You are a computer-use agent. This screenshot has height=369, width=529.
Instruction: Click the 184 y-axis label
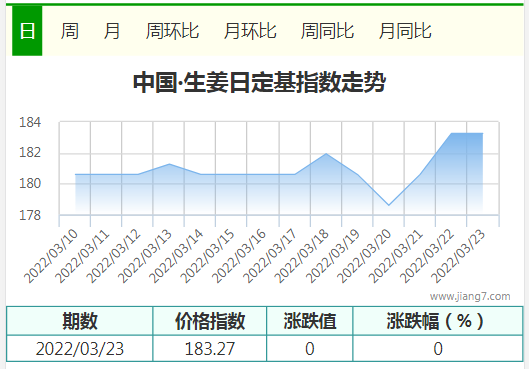tap(30, 122)
